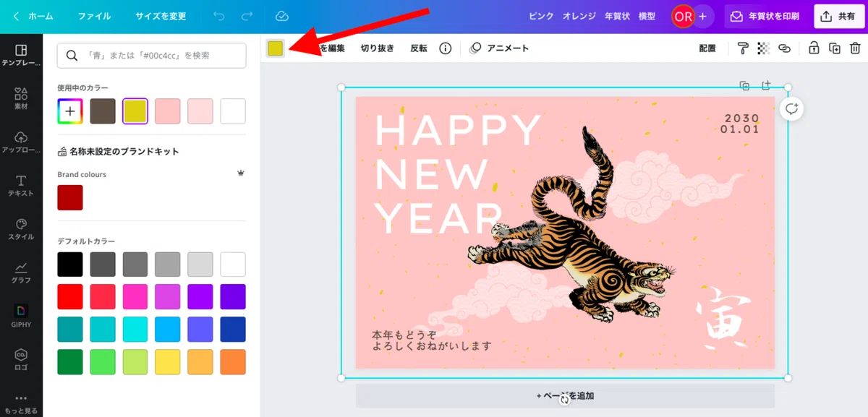Click the 共有 share button
The height and width of the screenshot is (417, 868).
[x=838, y=16]
